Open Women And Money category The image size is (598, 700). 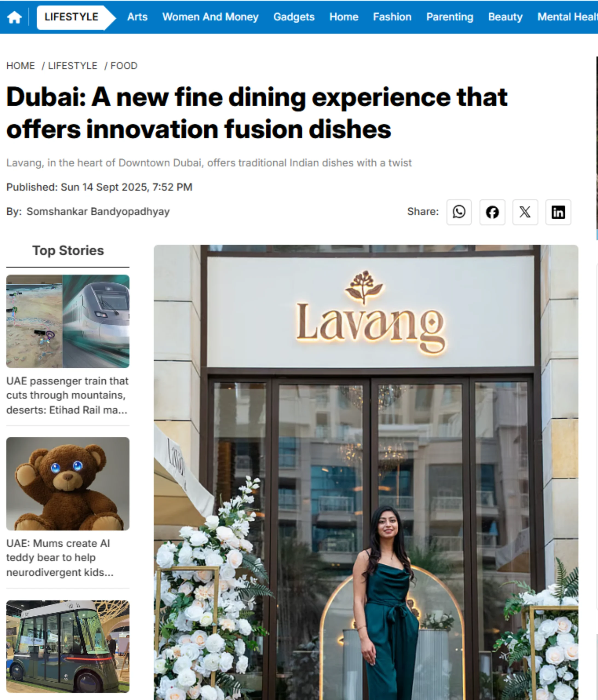(x=210, y=17)
